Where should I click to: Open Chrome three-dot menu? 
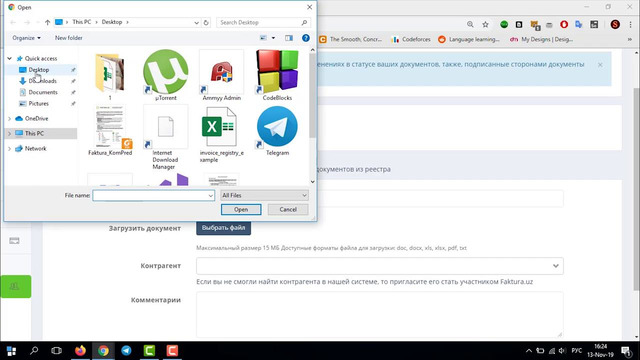[631, 24]
